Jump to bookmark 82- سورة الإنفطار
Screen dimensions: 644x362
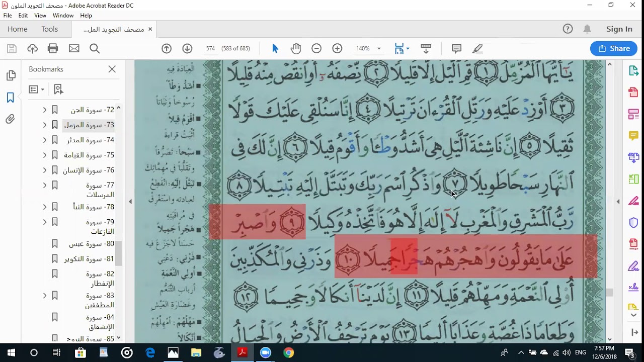[100, 279]
